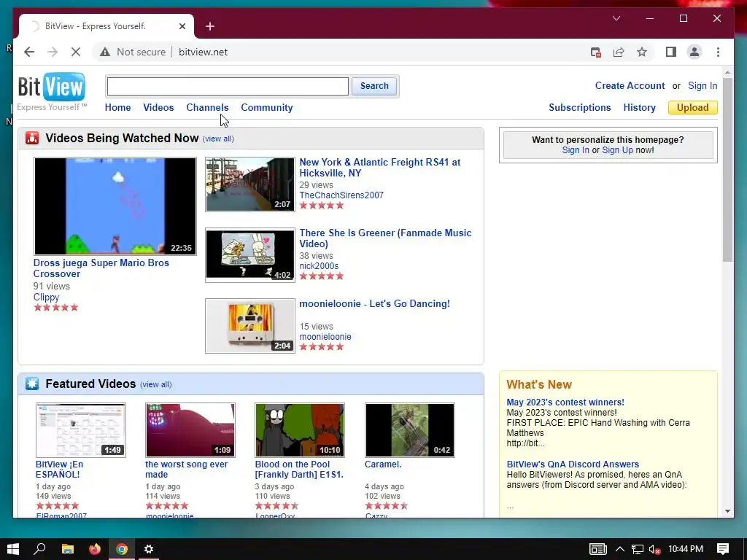Click the Dross juega Super Mario Bros title

coord(101,268)
